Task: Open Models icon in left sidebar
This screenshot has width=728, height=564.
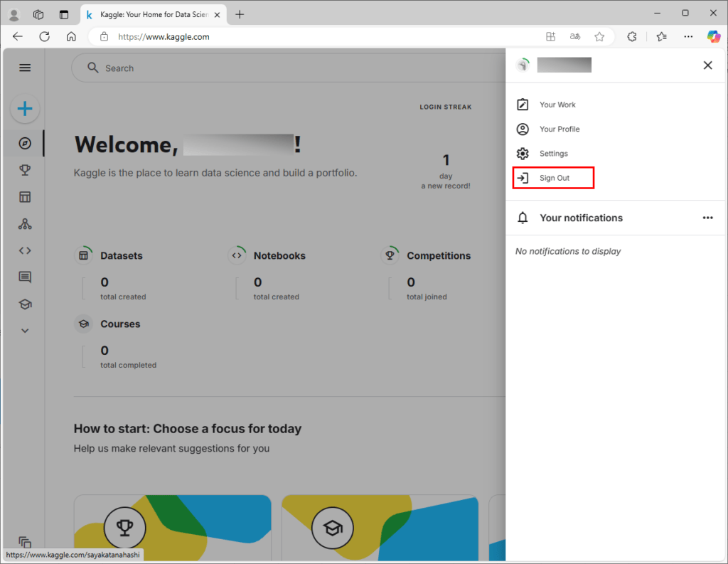Action: [25, 224]
